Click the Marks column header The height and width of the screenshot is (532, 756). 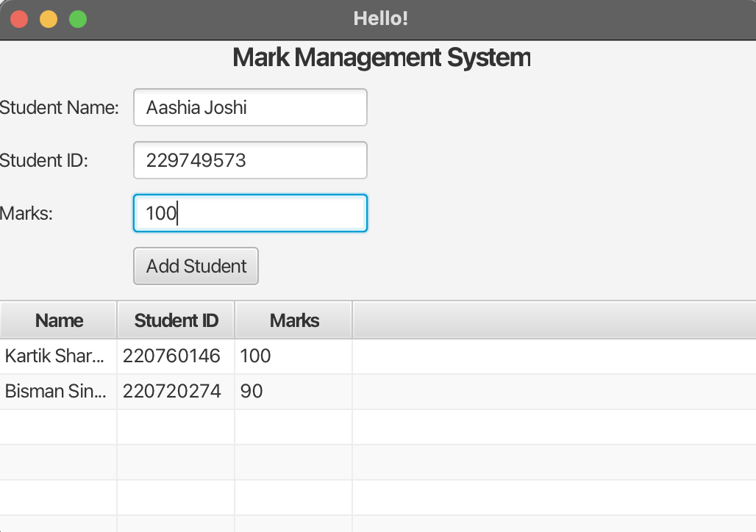pos(293,320)
